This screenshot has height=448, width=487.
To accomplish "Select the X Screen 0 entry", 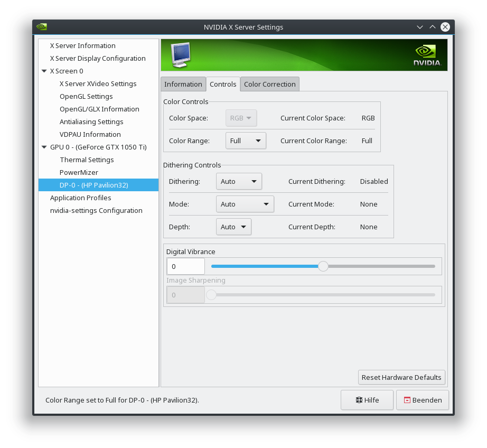I will [x=98, y=71].
